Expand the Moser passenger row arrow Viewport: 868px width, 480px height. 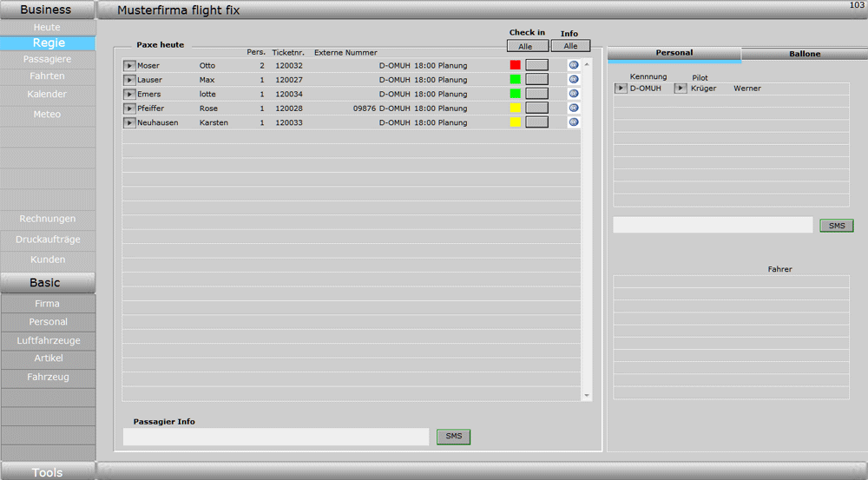point(129,65)
